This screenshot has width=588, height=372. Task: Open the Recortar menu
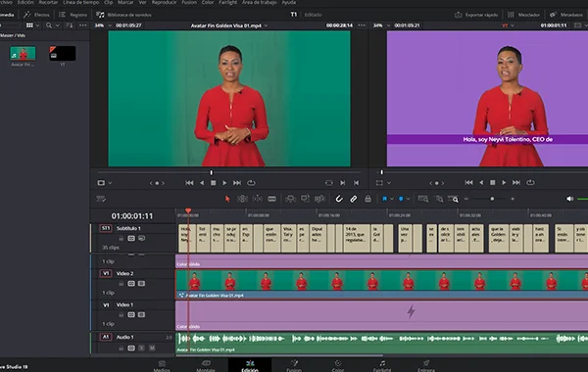coord(48,2)
